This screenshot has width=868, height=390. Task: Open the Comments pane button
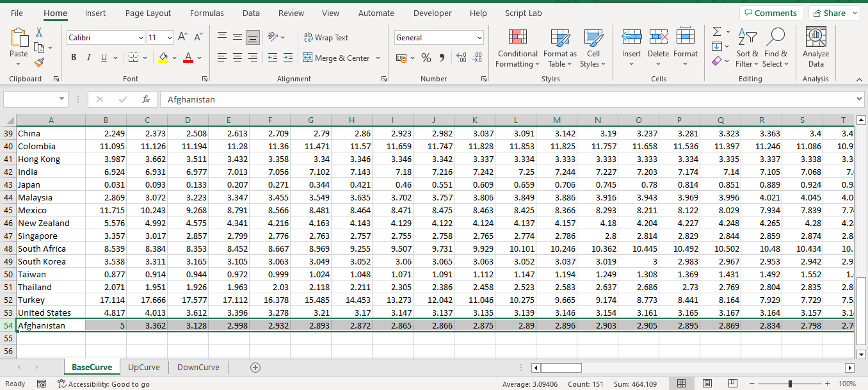tap(771, 13)
